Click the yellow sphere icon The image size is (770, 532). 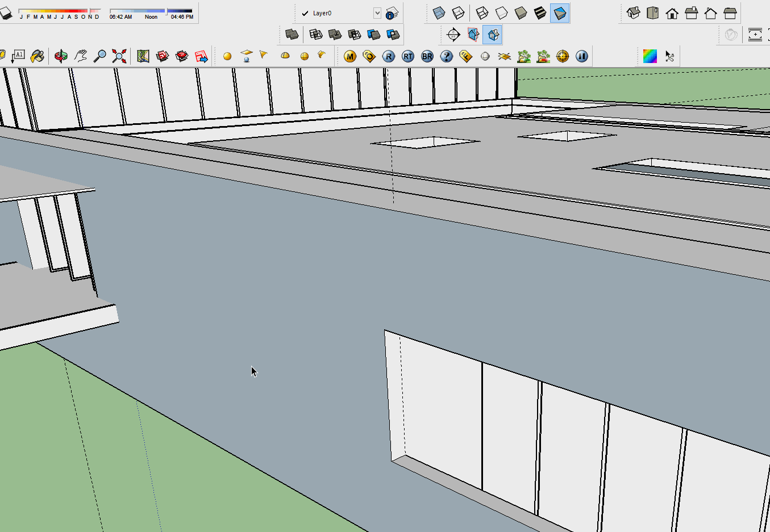[227, 56]
